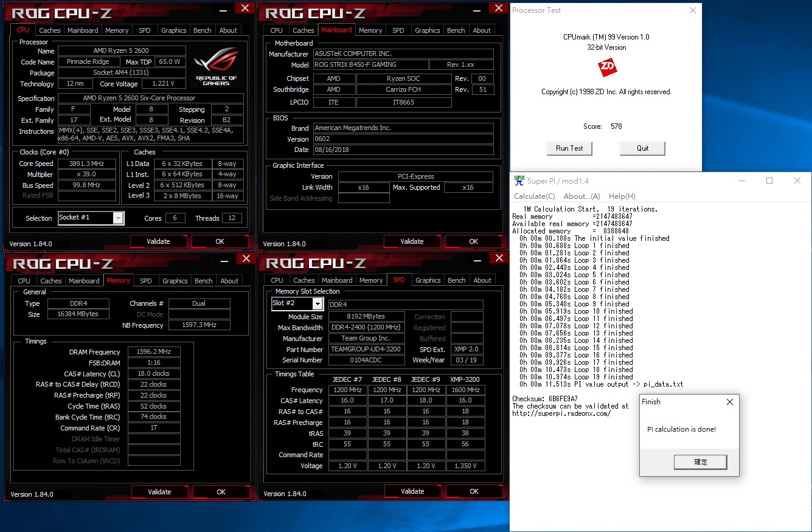The width and height of the screenshot is (812, 532).
Task: Click Quit button in Processor Test
Action: pos(643,148)
